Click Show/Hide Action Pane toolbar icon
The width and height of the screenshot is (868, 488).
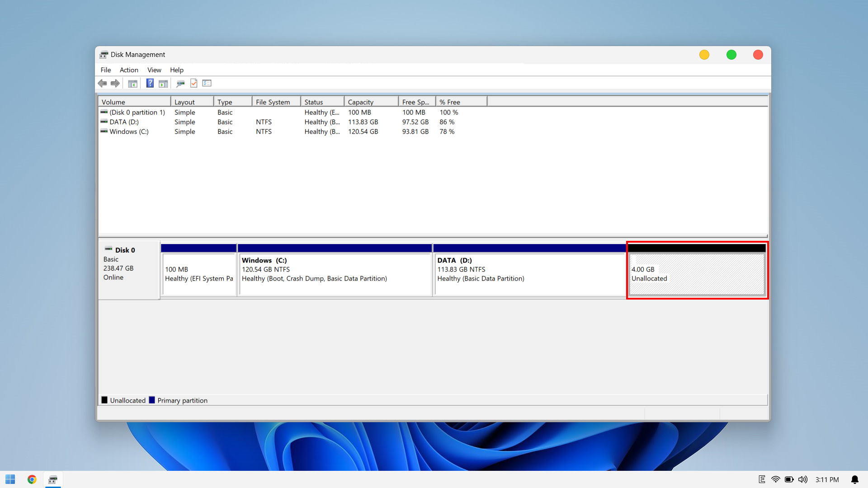(x=163, y=83)
